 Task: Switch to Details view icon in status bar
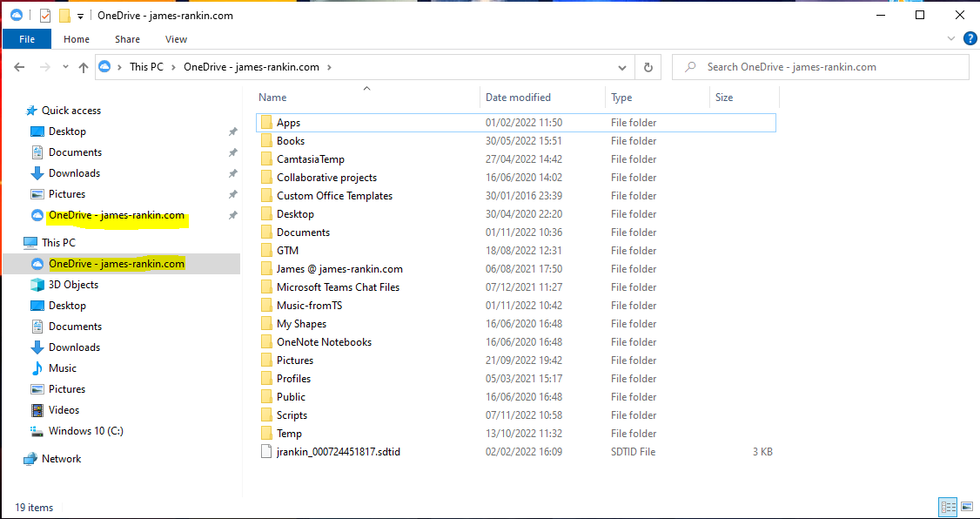[x=948, y=507]
